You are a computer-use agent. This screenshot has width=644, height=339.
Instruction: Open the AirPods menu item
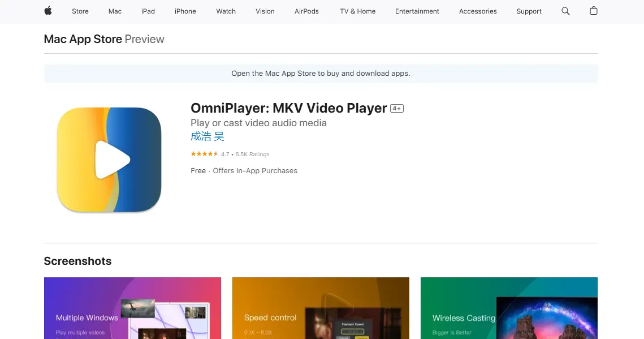(306, 11)
